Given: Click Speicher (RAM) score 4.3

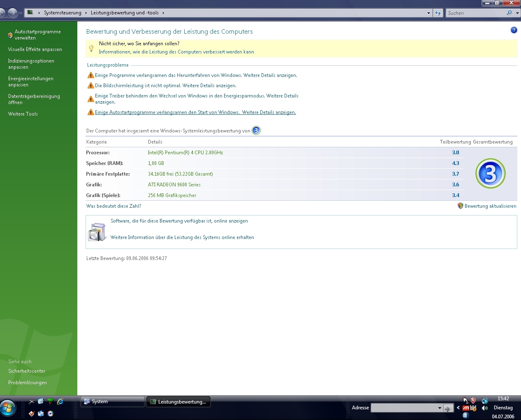Looking at the screenshot, I should click(x=455, y=163).
